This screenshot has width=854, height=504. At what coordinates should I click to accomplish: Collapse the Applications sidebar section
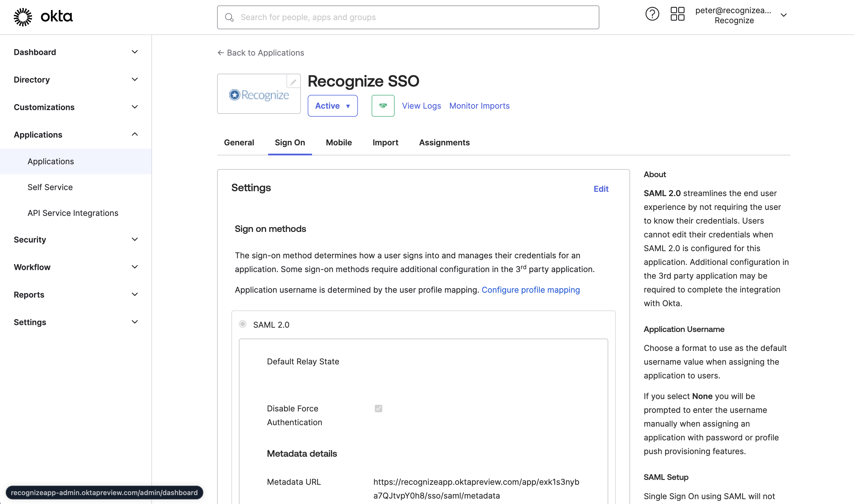76,134
